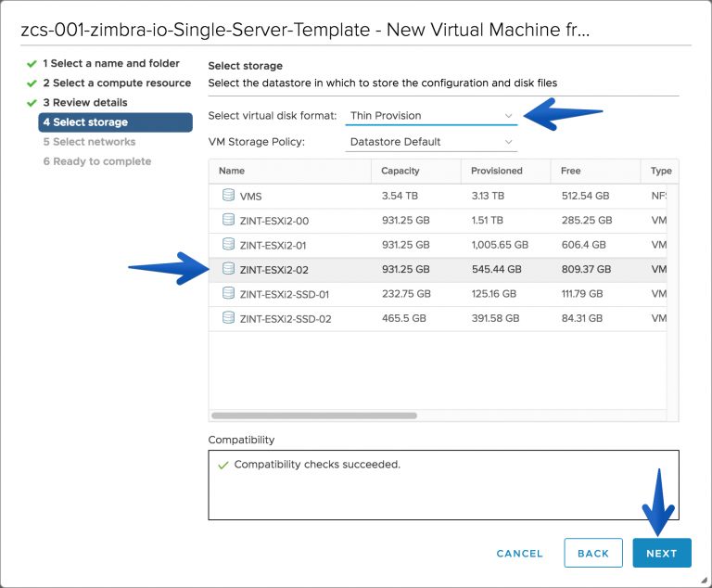Click the Thin Provision dropdown chevron

509,116
